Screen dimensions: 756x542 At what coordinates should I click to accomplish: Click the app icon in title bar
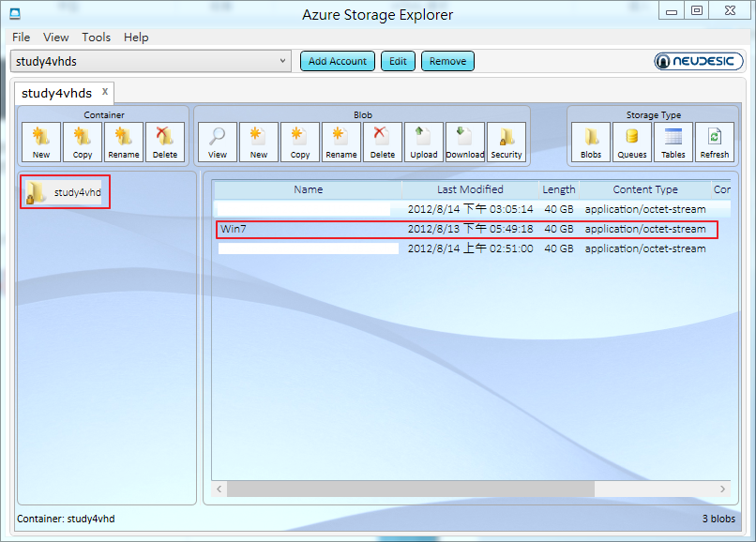[15, 13]
